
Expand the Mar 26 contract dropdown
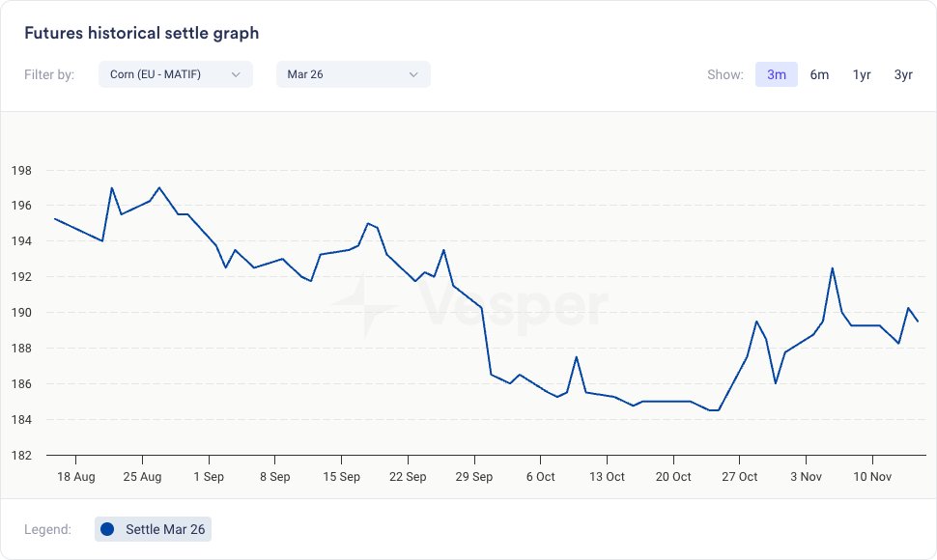tap(353, 74)
